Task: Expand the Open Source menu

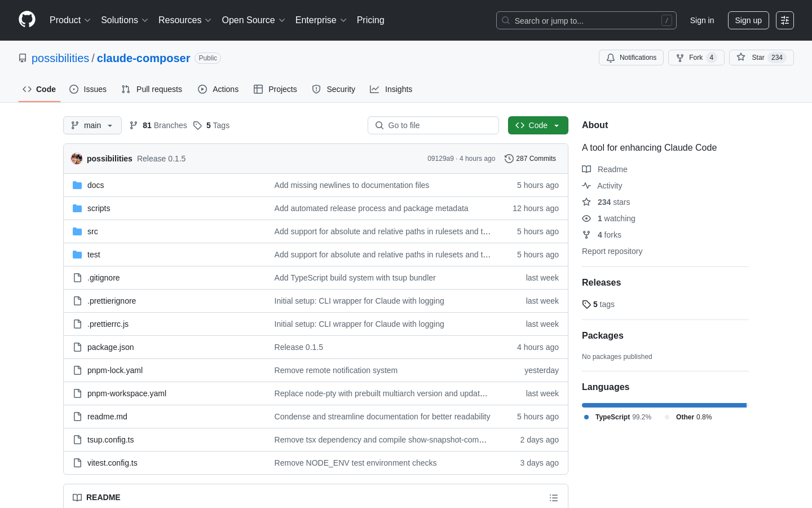Action: (254, 20)
